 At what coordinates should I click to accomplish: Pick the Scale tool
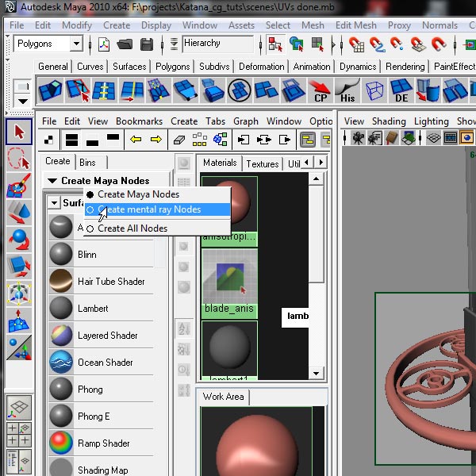(x=19, y=267)
